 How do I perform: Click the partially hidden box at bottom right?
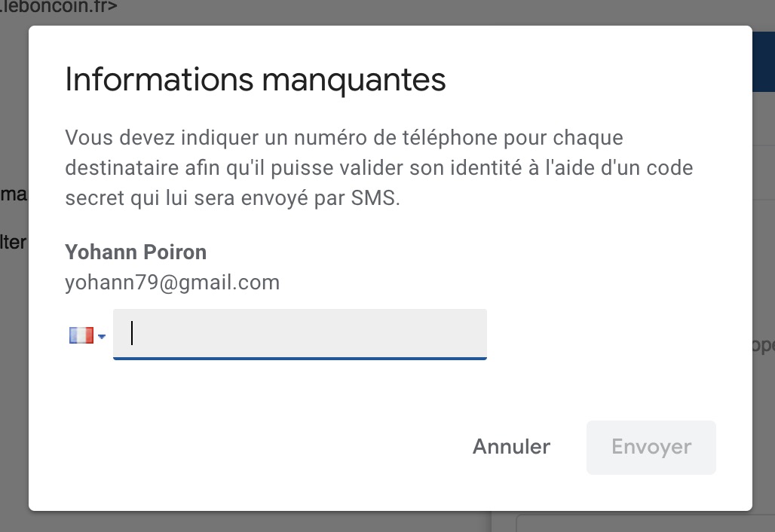tap(641, 524)
